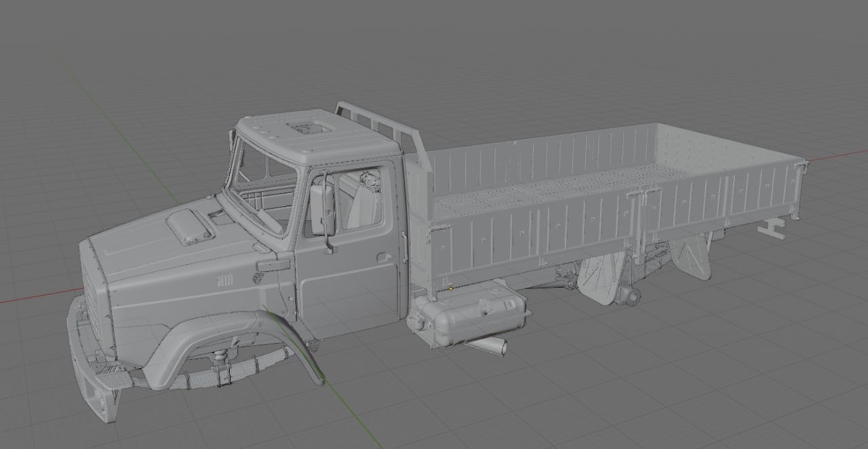Select the rearmost mud flap

click(691, 255)
